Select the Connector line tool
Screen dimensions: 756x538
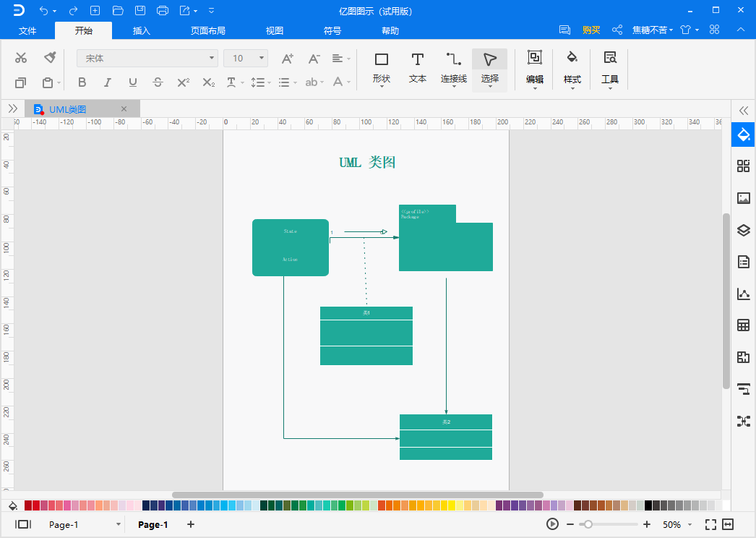click(x=454, y=69)
